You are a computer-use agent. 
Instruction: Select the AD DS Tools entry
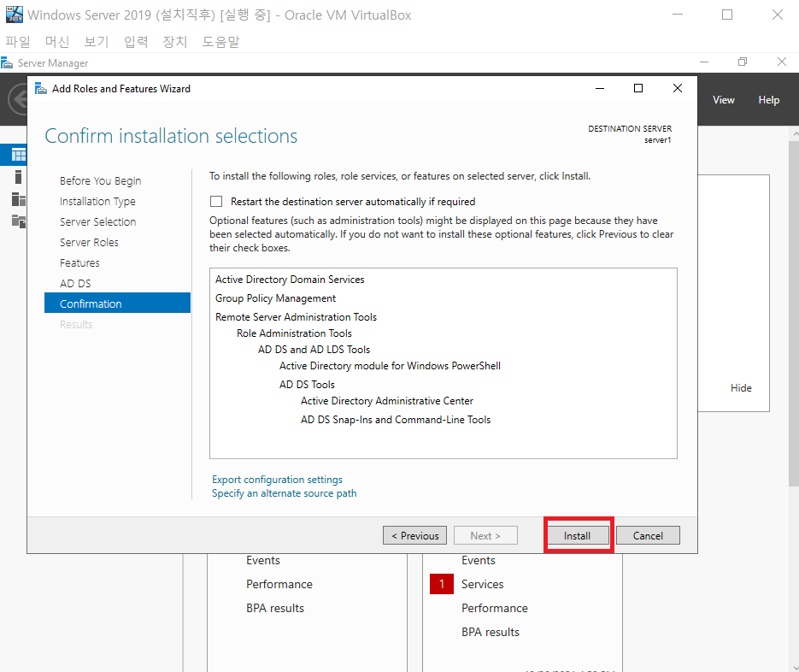(307, 385)
